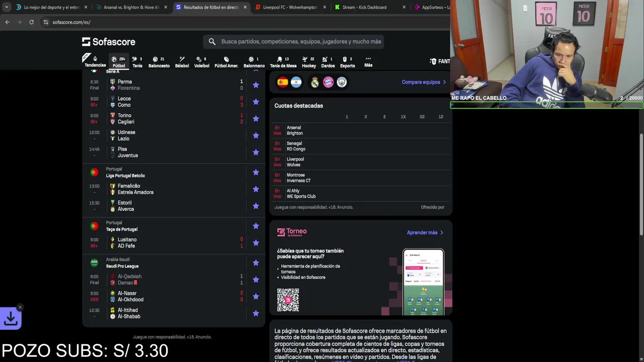Go back in browser history
644x362 pixels.
tap(7, 22)
